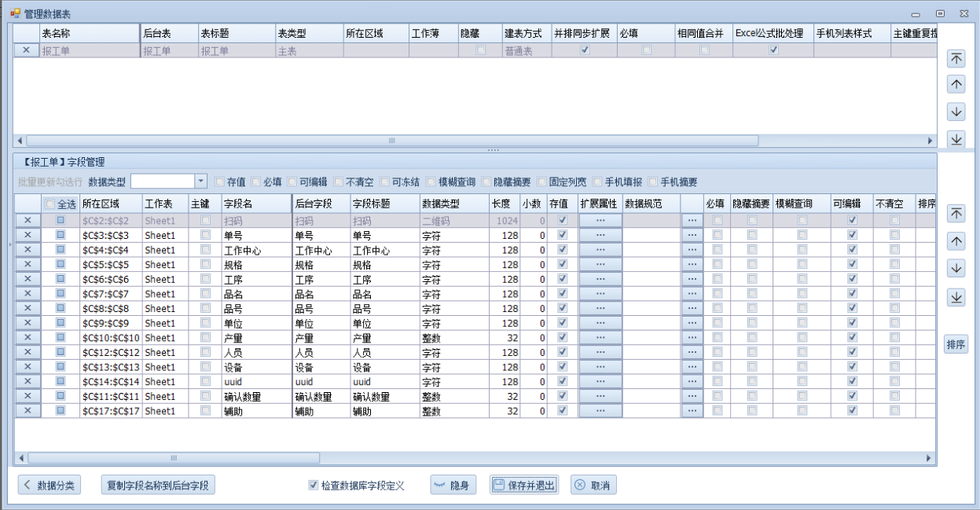
Task: Click move-up arrow beside field table
Action: pyautogui.click(x=956, y=241)
